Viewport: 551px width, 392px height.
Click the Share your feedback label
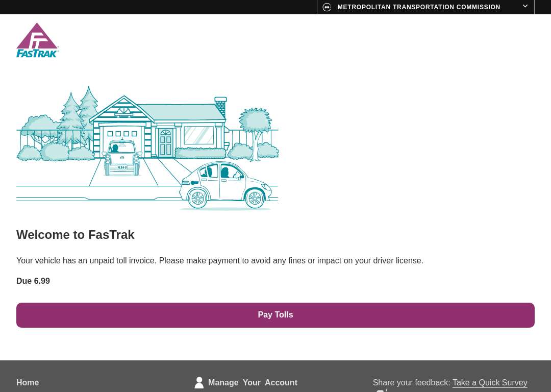point(411,382)
